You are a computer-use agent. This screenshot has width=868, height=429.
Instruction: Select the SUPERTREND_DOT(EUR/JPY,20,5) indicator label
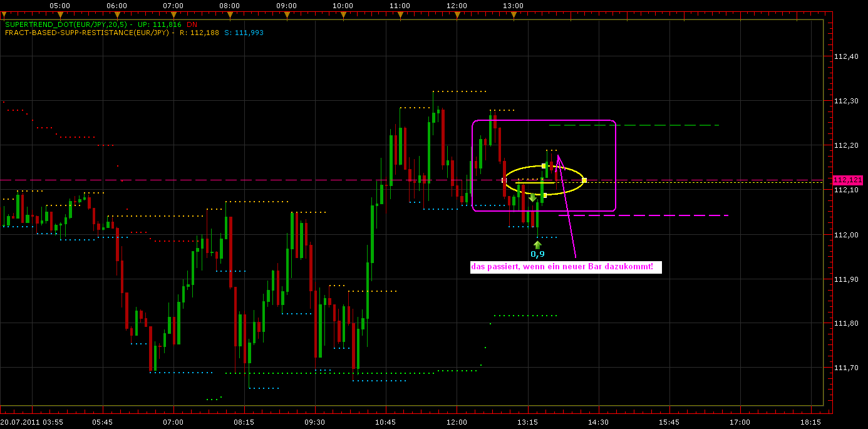[x=65, y=24]
